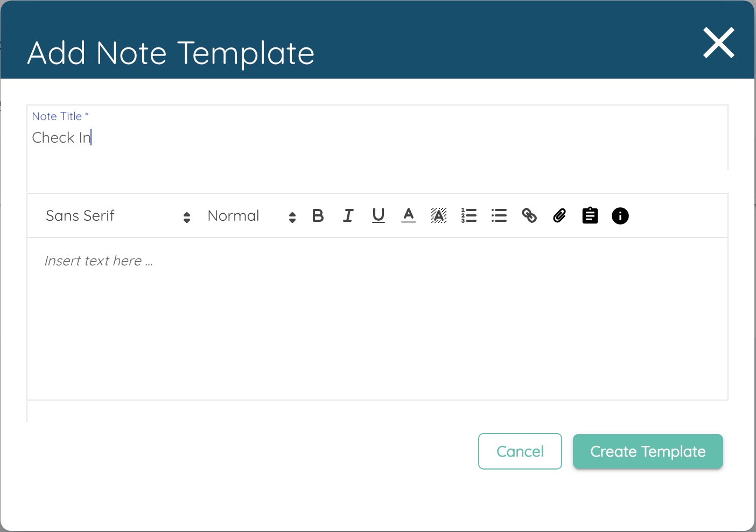Toggle underline formatting off
The width and height of the screenshot is (756, 532).
coord(378,215)
